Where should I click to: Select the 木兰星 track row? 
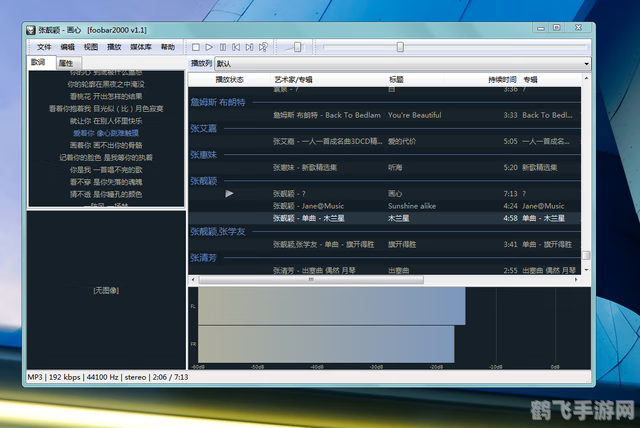384,218
